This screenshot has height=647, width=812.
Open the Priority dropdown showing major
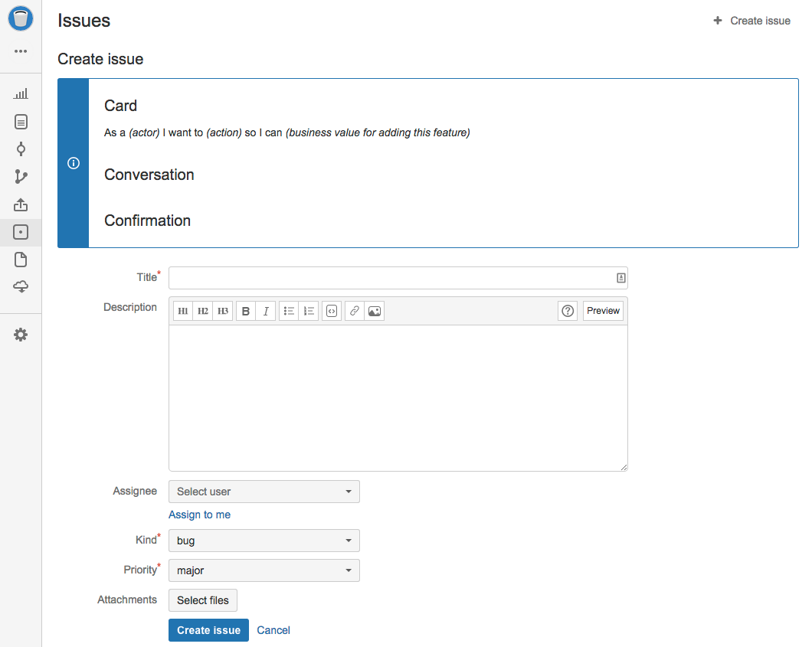[264, 570]
